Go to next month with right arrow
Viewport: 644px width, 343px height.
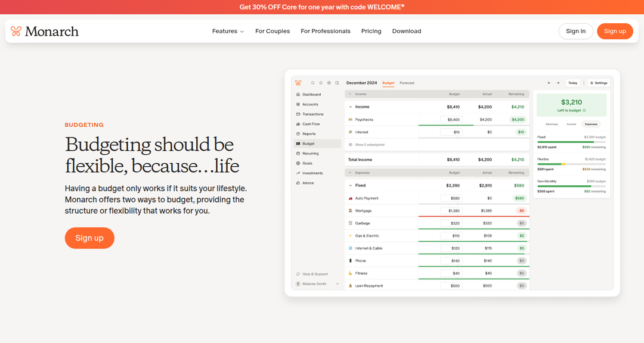[558, 83]
